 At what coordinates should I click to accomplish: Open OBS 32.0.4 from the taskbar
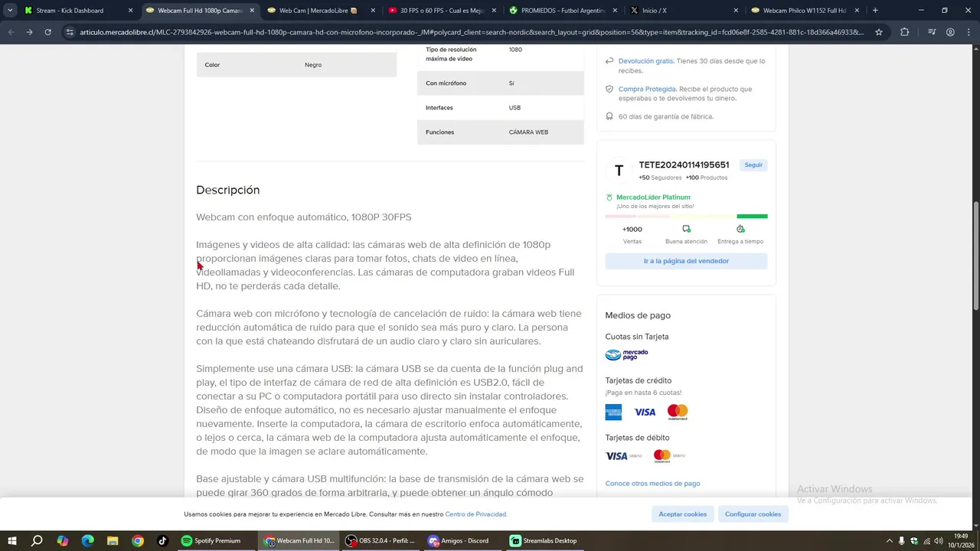click(x=381, y=540)
